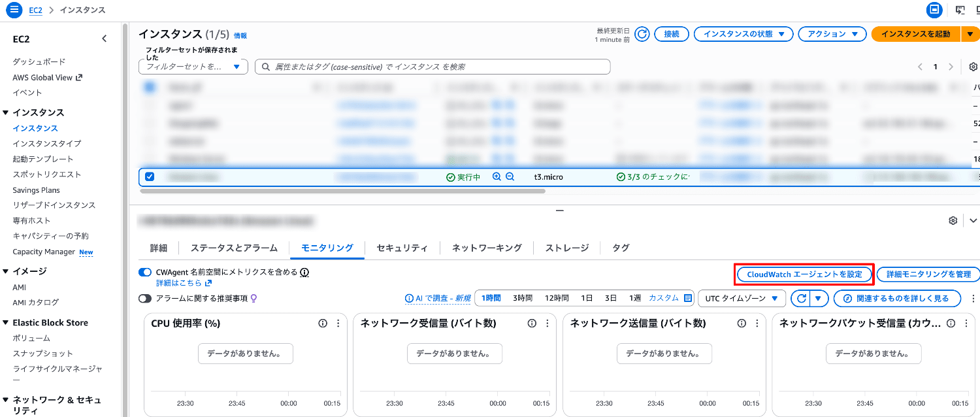Collapse the EC2 sidebar chevron
The image size is (980, 417).
click(x=104, y=39)
